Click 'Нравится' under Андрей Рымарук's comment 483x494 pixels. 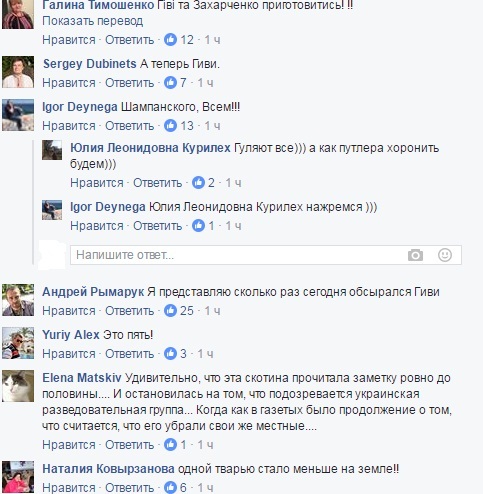point(69,311)
